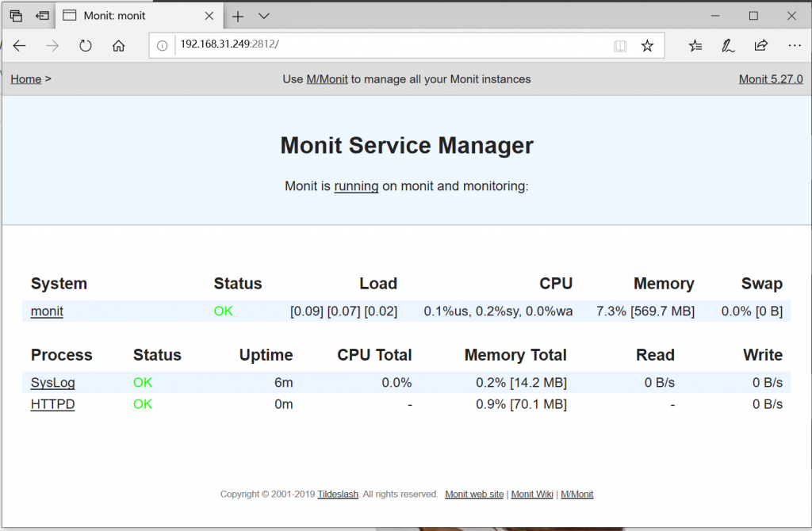Open a new browser tab
Screen dimensions: 812x531
(x=238, y=17)
